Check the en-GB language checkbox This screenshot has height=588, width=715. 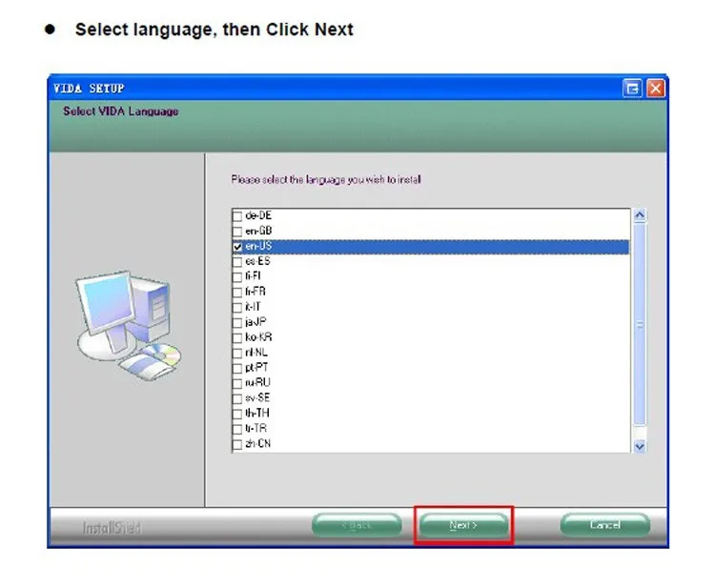(x=237, y=231)
